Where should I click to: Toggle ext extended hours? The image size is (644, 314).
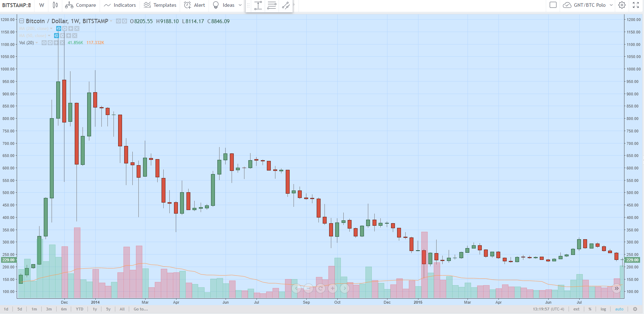(576, 309)
